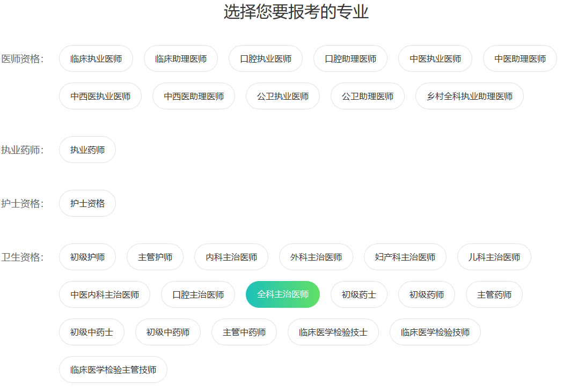Pick 中医执业医师 option

click(x=435, y=58)
